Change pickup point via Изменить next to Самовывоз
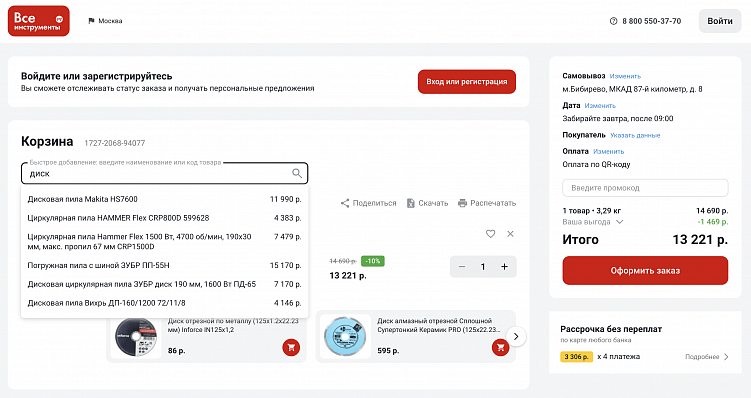The width and height of the screenshot is (751, 398). (x=625, y=76)
